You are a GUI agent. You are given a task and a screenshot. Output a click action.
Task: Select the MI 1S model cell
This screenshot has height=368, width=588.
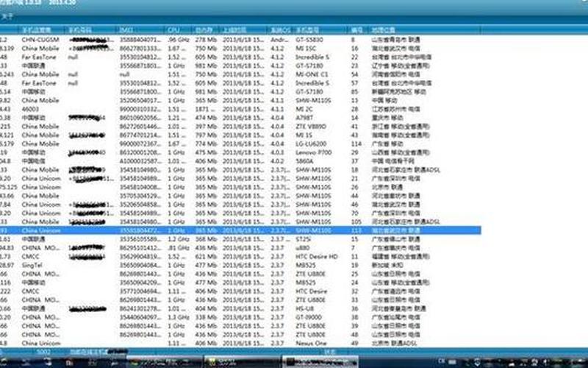(x=304, y=135)
